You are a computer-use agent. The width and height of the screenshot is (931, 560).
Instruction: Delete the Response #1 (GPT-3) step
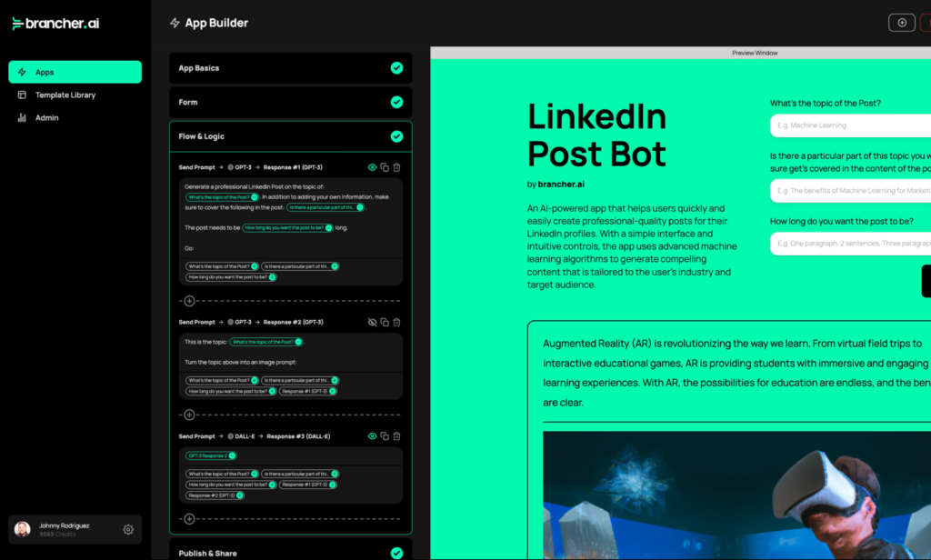point(396,167)
